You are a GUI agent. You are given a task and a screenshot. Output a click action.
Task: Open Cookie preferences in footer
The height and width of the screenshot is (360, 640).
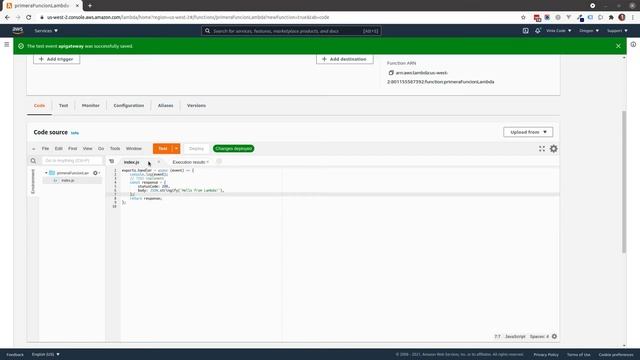pyautogui.click(x=616, y=354)
